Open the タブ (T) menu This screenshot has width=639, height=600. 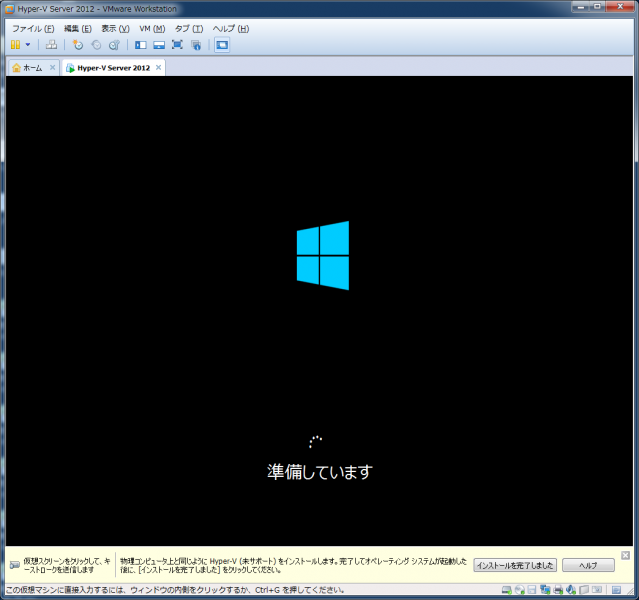coord(189,29)
